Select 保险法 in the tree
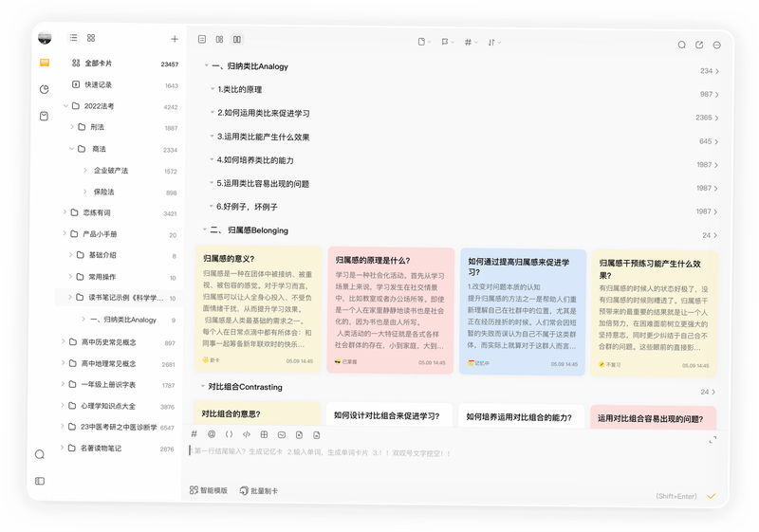 [104, 192]
